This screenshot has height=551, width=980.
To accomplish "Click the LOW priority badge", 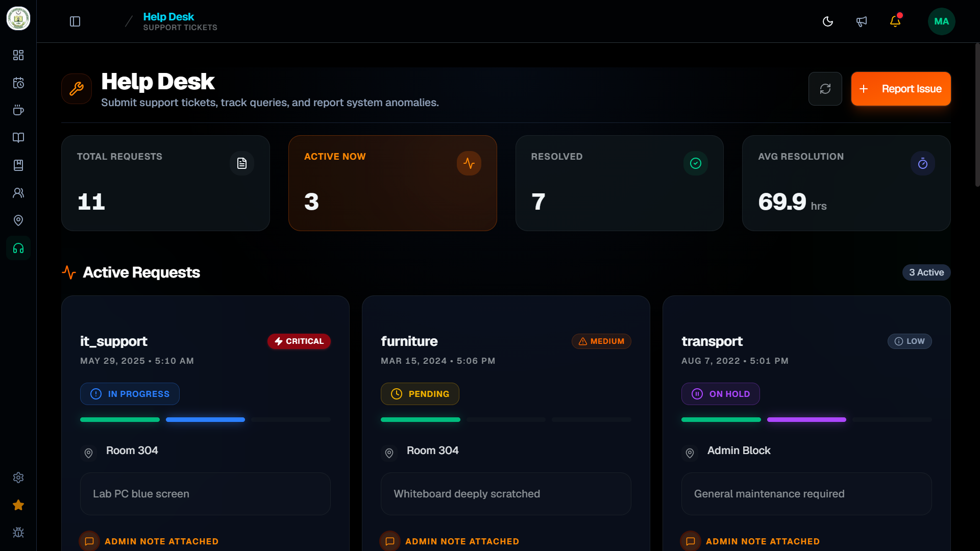I will 910,341.
